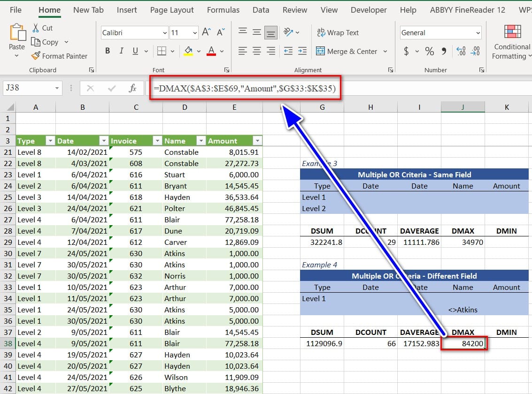
Task: Click the Name Box showing J38
Action: 28,88
